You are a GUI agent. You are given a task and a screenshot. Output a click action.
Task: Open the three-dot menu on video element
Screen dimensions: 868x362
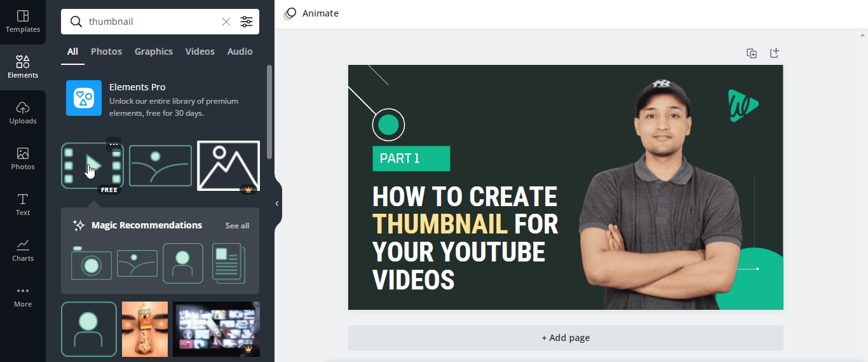(114, 144)
